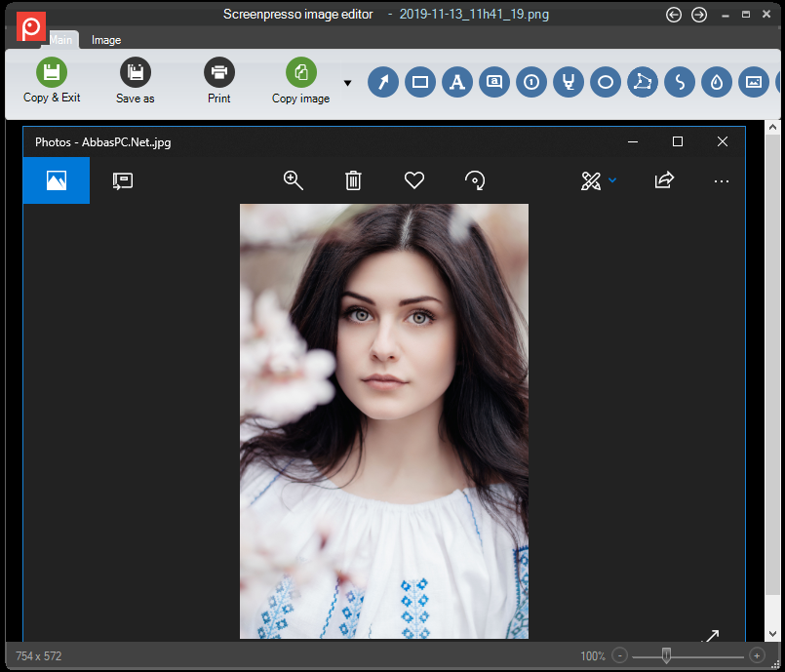
Task: Select the Draw ellipse tool
Action: coord(606,82)
